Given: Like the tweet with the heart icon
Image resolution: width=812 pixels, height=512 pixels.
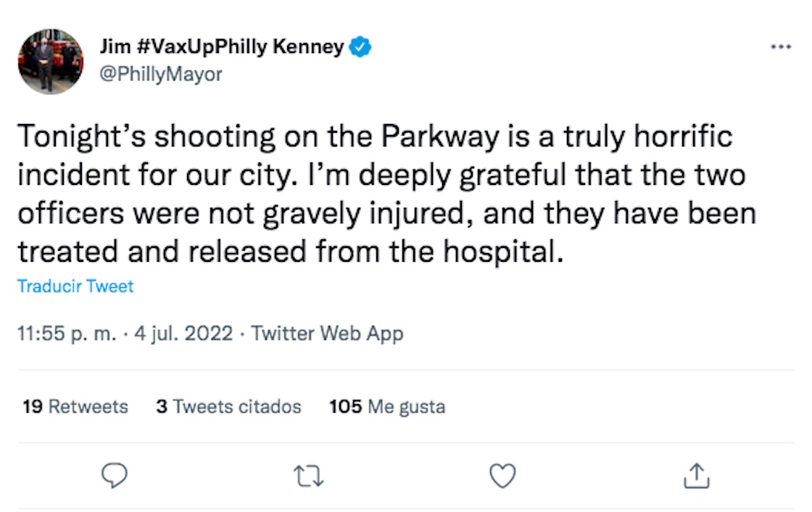Looking at the screenshot, I should pyautogui.click(x=502, y=476).
